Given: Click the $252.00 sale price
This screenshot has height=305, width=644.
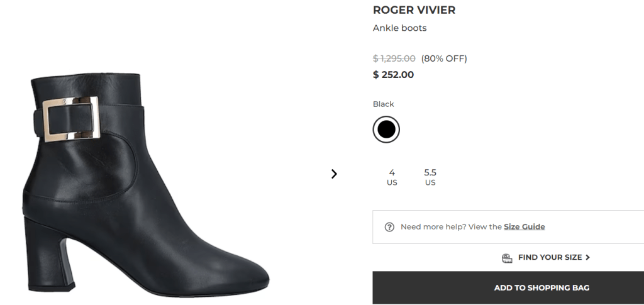Looking at the screenshot, I should click(x=394, y=75).
